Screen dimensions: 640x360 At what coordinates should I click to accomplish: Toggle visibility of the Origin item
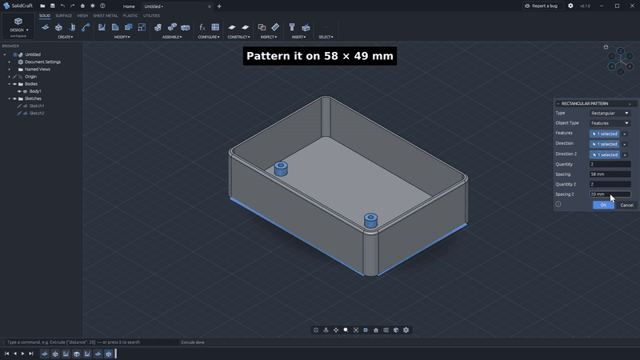click(15, 77)
